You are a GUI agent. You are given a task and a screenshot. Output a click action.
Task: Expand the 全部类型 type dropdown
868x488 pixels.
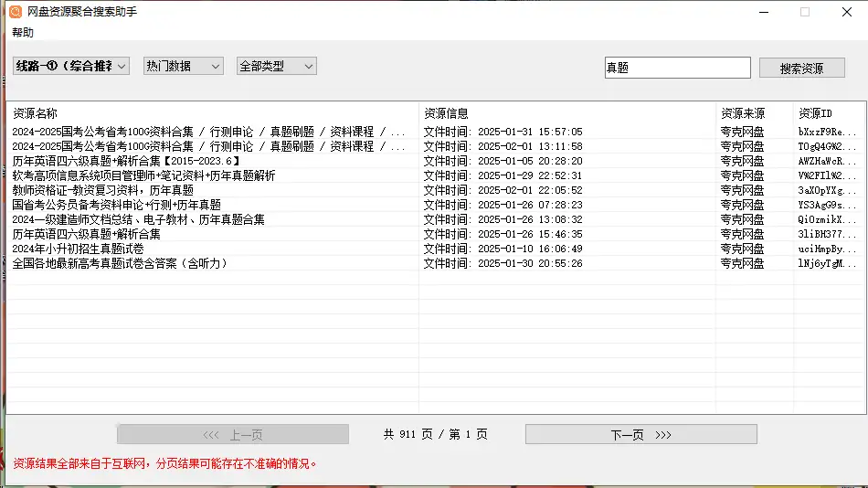(276, 66)
